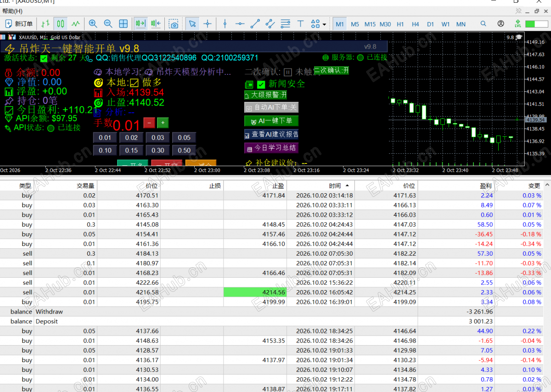The height and width of the screenshot is (392, 551).
Task: Click the New Order (新订单) toolbar button
Action: pos(19,24)
